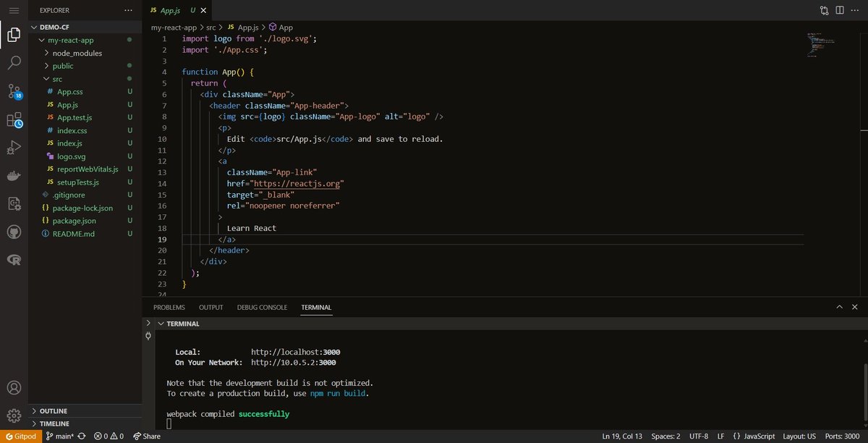Image resolution: width=868 pixels, height=443 pixels.
Task: Open the Remote Explorer view icon
Action: [14, 204]
